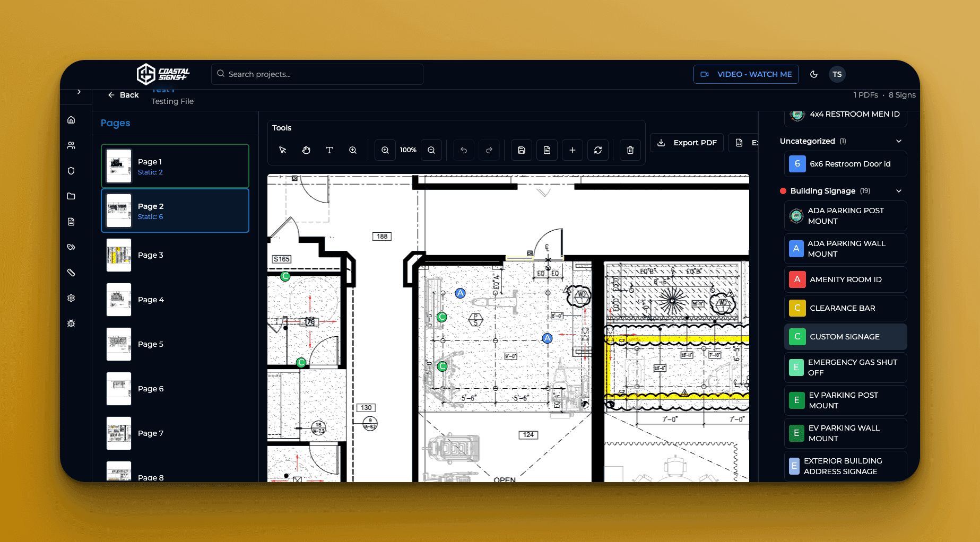Select the pointer cursor tool
The image size is (980, 542).
(x=282, y=150)
